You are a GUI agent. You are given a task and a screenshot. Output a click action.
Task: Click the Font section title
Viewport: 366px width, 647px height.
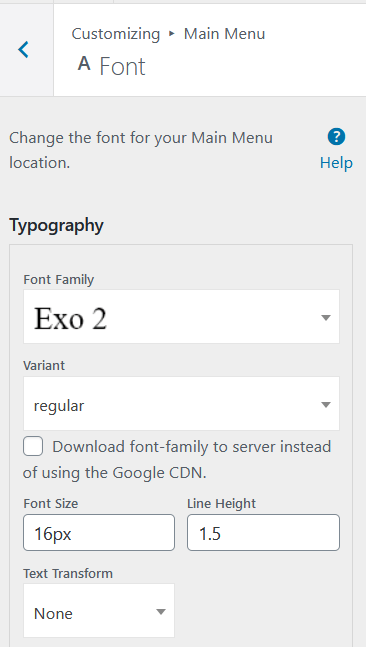(x=123, y=66)
